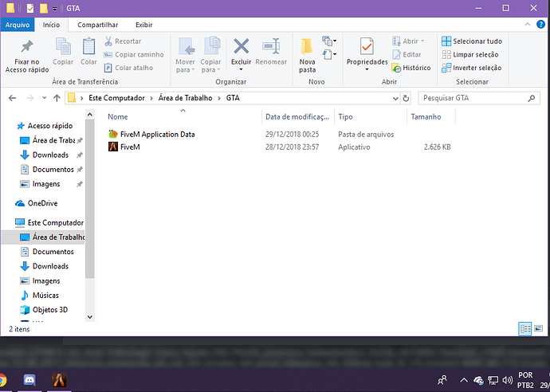Click Inverter seleção button
Screen dimensions: 550x392
[x=471, y=68]
